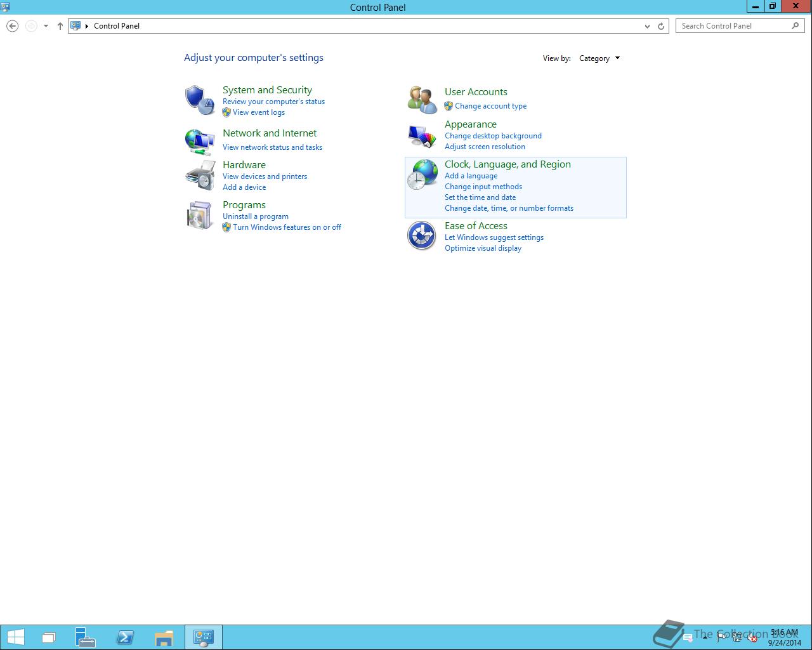This screenshot has height=650, width=812.
Task: Open View event logs link
Action: [259, 112]
